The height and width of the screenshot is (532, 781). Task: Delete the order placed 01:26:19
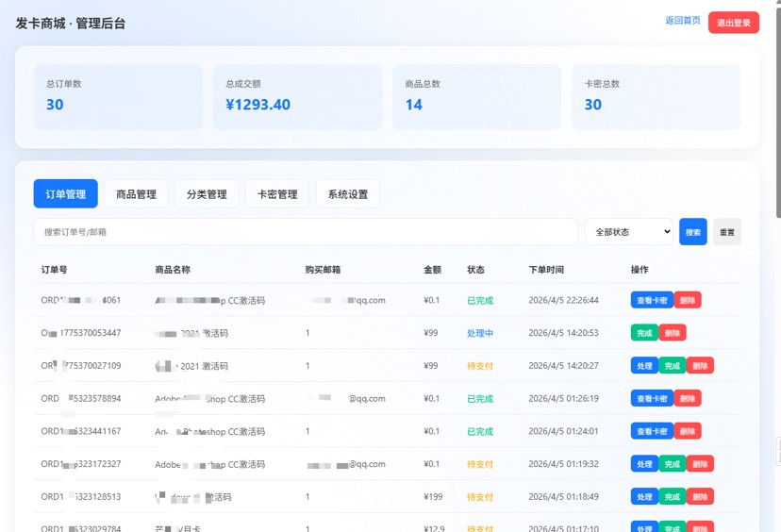click(x=688, y=398)
